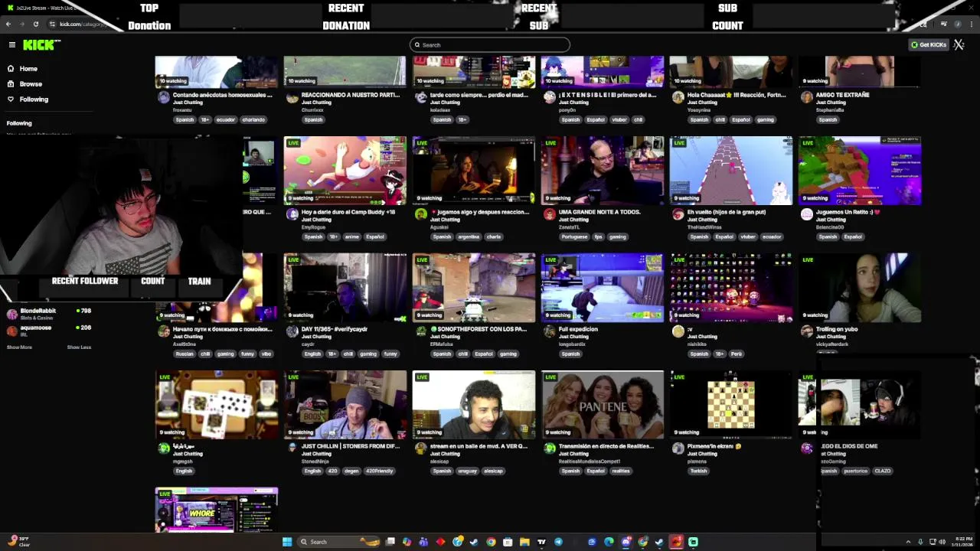
Task: Open alesicap channel avatar
Action: [x=420, y=449]
